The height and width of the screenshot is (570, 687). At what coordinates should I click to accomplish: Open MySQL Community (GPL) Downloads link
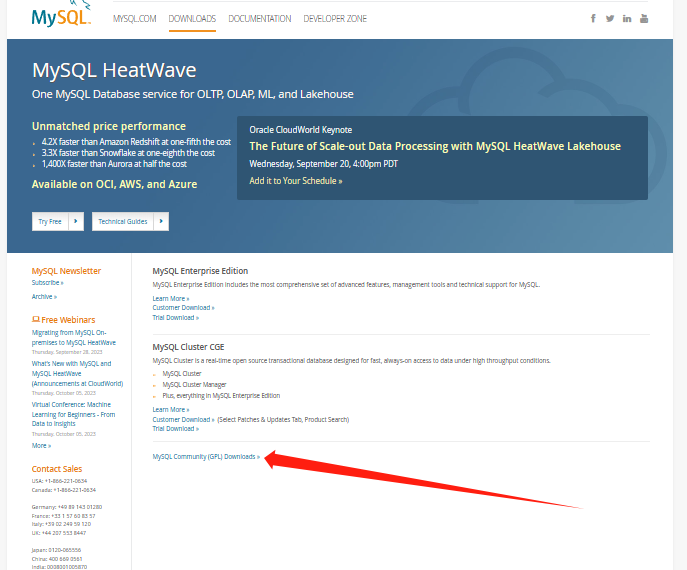tap(206, 457)
